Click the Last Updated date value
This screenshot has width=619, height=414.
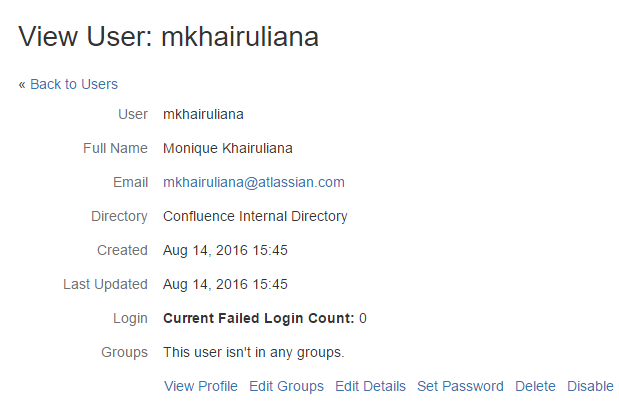click(x=225, y=284)
